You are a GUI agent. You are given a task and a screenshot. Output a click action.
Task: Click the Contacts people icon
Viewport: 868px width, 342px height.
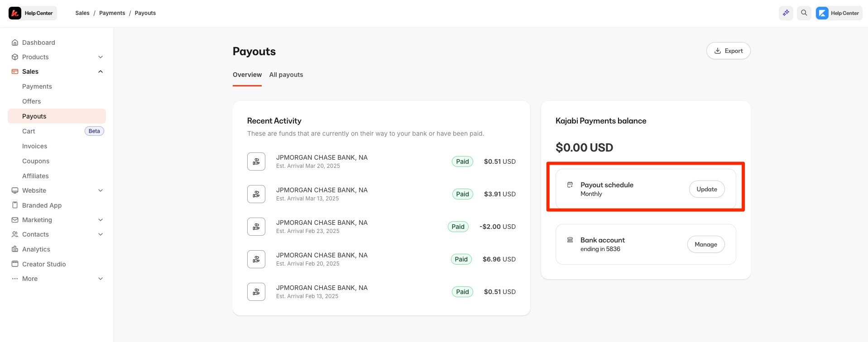[15, 234]
